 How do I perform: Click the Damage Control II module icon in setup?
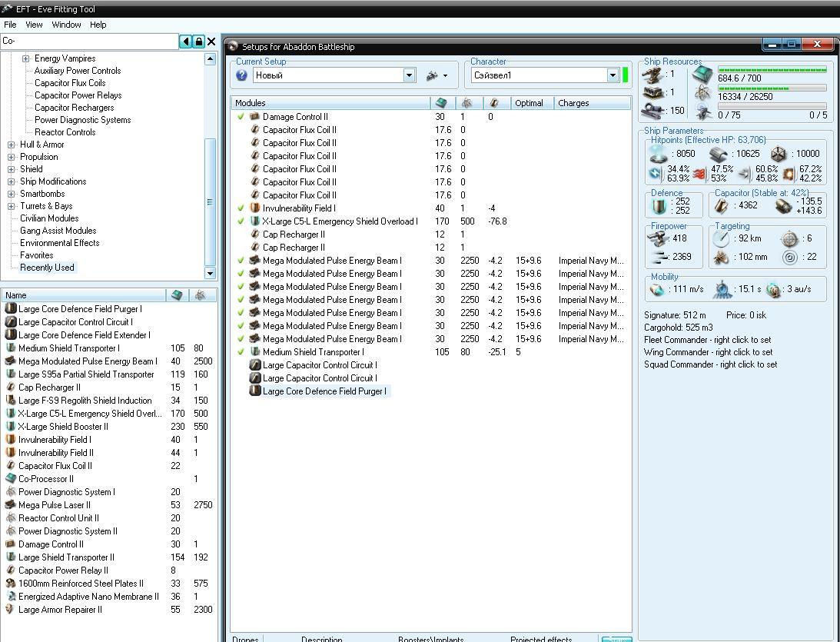coord(255,117)
